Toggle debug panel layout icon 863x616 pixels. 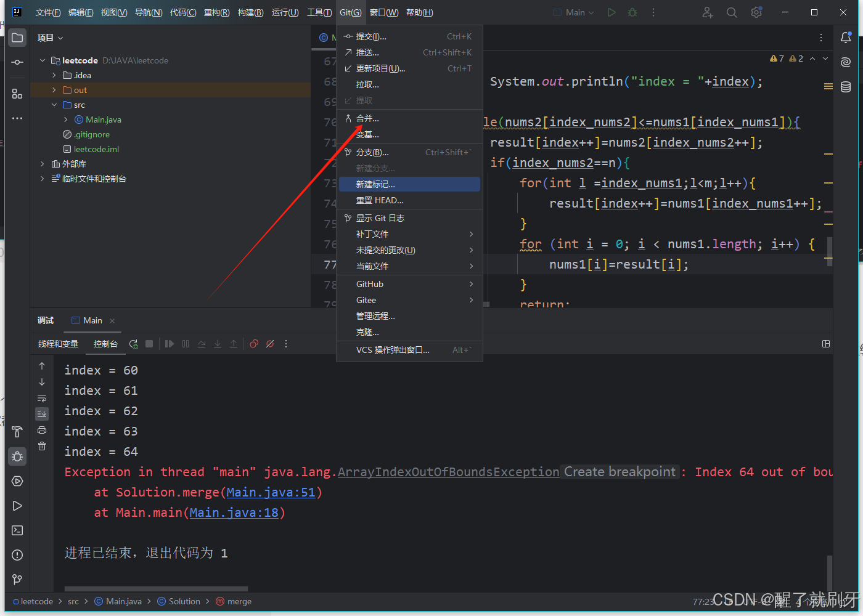click(x=826, y=344)
